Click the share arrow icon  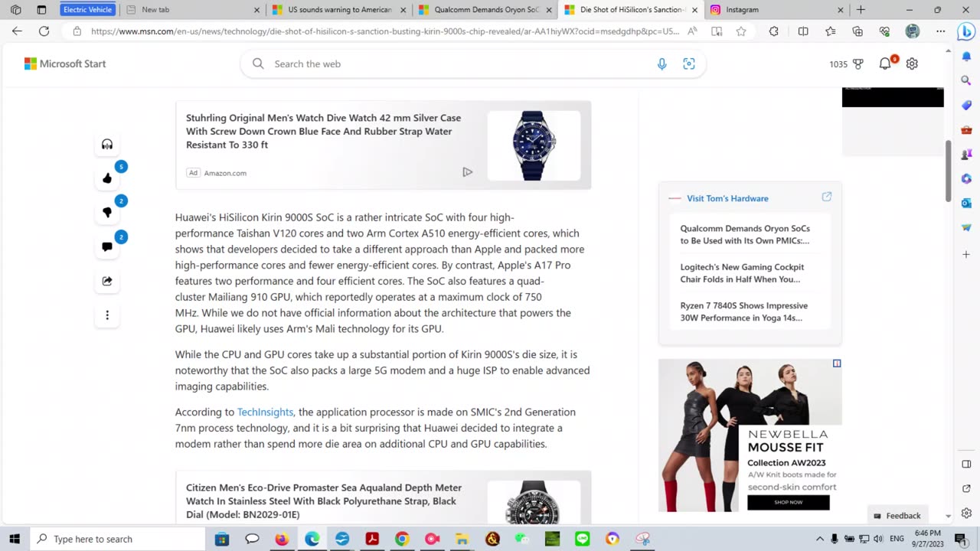[107, 281]
